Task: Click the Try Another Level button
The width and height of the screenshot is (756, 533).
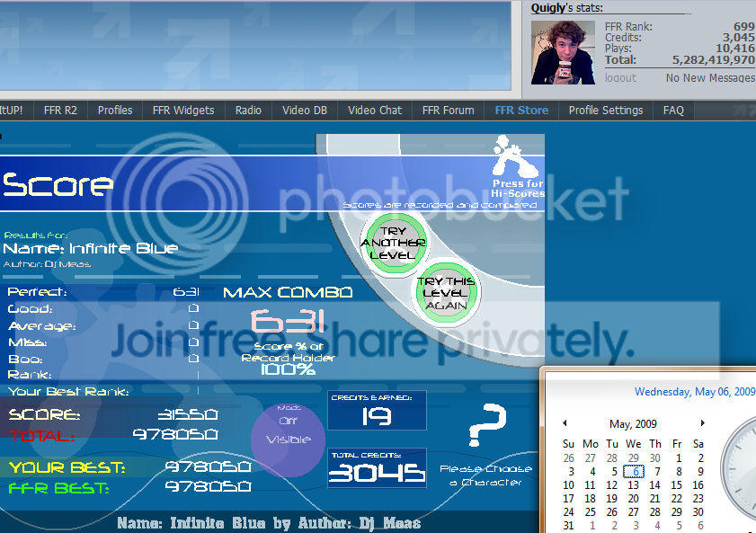Action: coord(392,238)
